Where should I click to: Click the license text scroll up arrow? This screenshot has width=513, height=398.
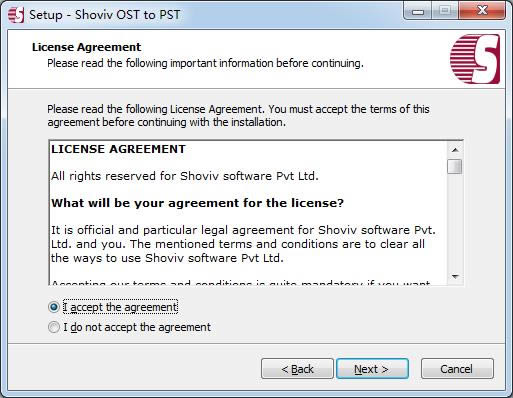(x=455, y=150)
